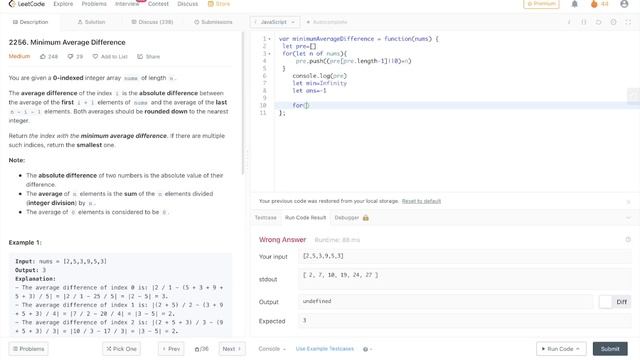This screenshot has width=640, height=360.
Task: Open the editor info icon
Action: tap(569, 22)
